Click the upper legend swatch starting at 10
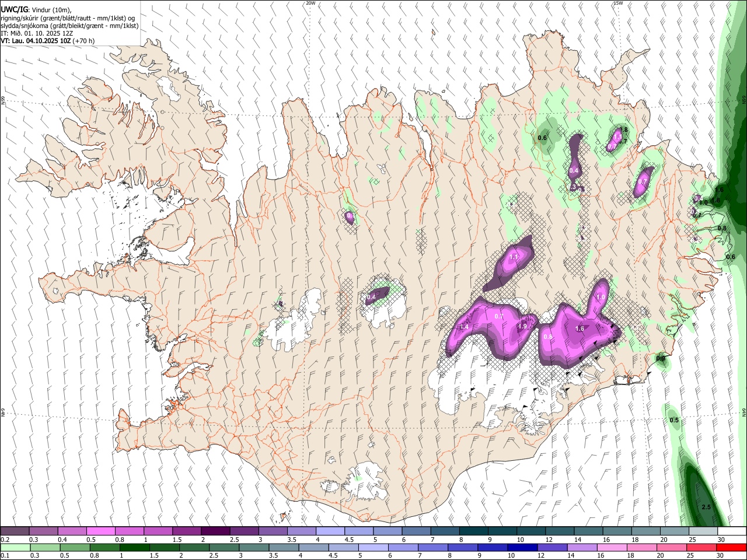 (x=530, y=531)
